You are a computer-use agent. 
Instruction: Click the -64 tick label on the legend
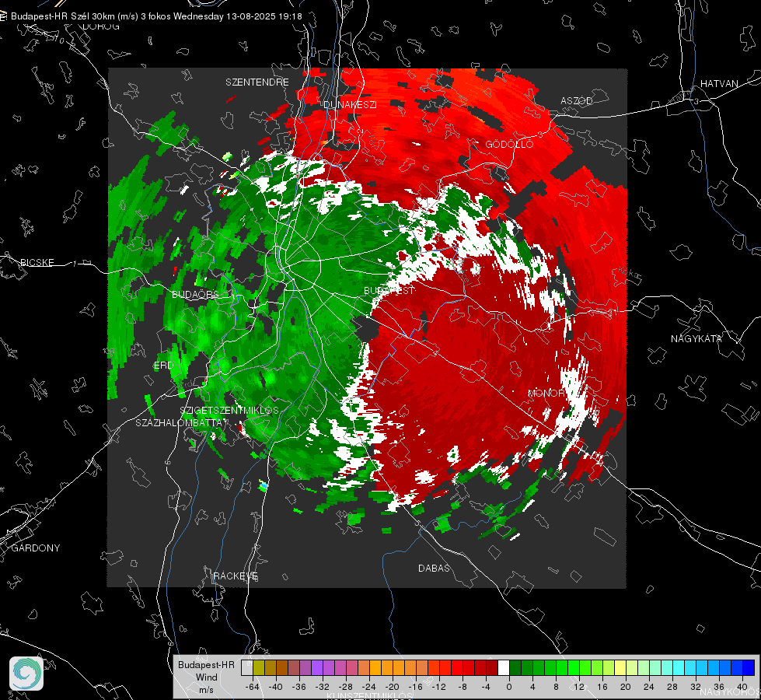pyautogui.click(x=252, y=687)
